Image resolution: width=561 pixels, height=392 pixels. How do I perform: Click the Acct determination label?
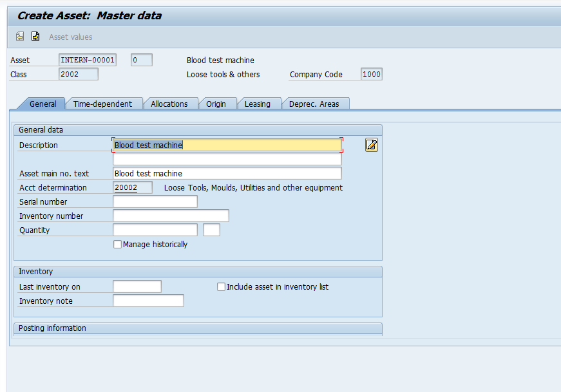[53, 188]
